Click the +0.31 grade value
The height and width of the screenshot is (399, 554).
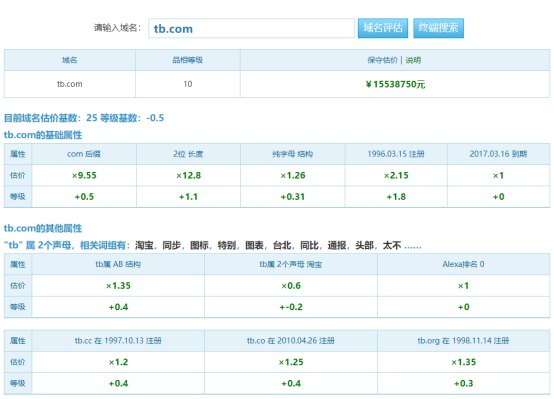tap(293, 197)
